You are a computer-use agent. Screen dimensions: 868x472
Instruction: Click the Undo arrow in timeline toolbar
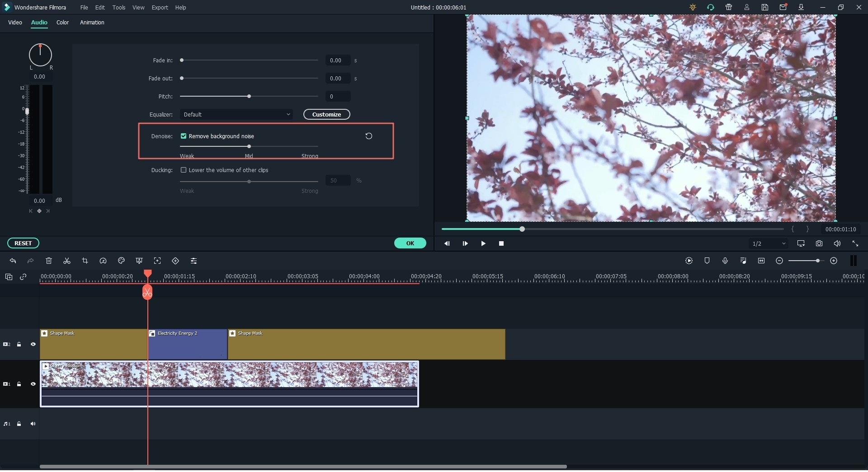(x=13, y=262)
